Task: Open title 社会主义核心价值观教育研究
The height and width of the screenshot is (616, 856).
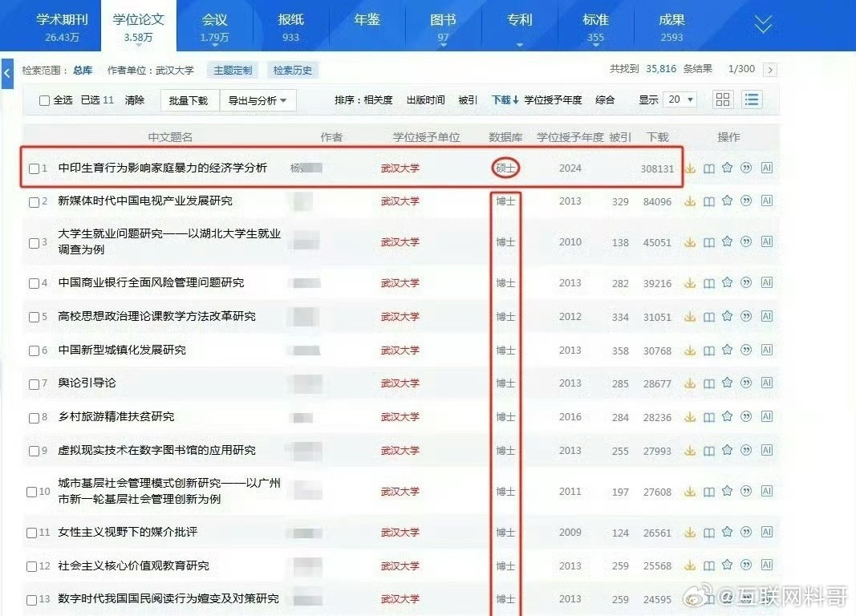Action: [133, 565]
